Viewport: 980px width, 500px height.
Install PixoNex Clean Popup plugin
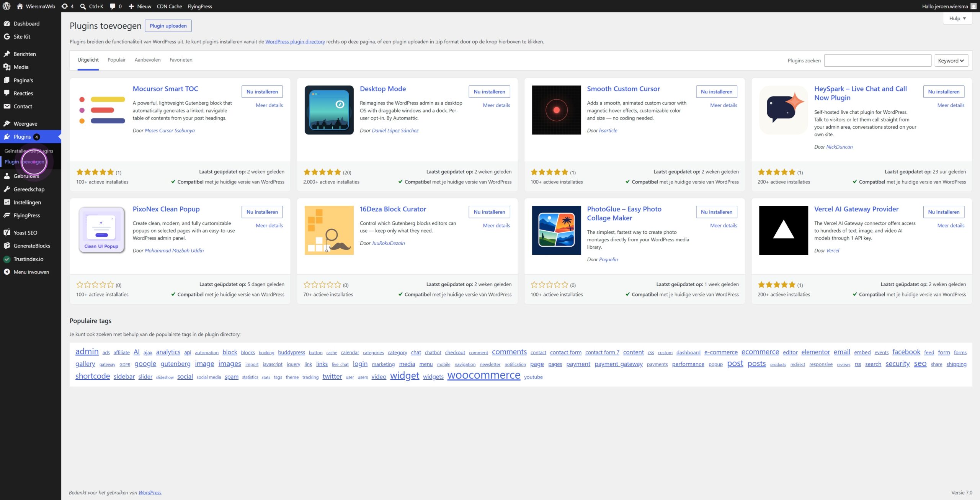click(262, 212)
